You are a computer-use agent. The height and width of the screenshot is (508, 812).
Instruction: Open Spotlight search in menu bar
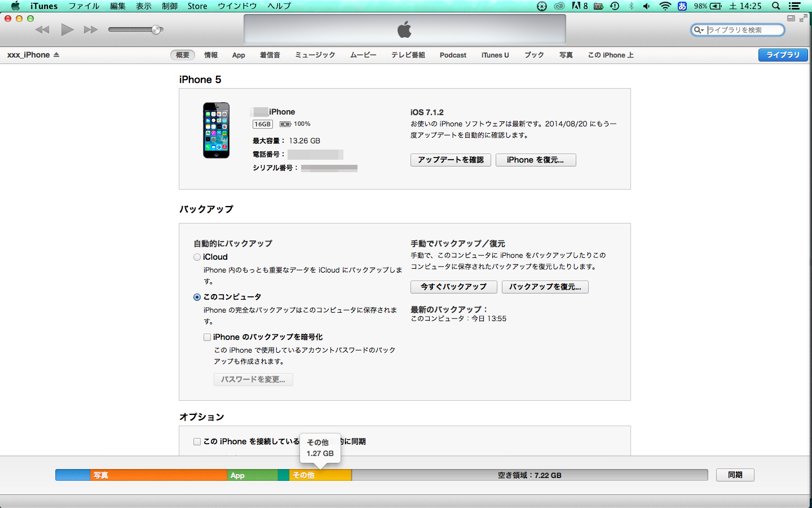(x=776, y=6)
